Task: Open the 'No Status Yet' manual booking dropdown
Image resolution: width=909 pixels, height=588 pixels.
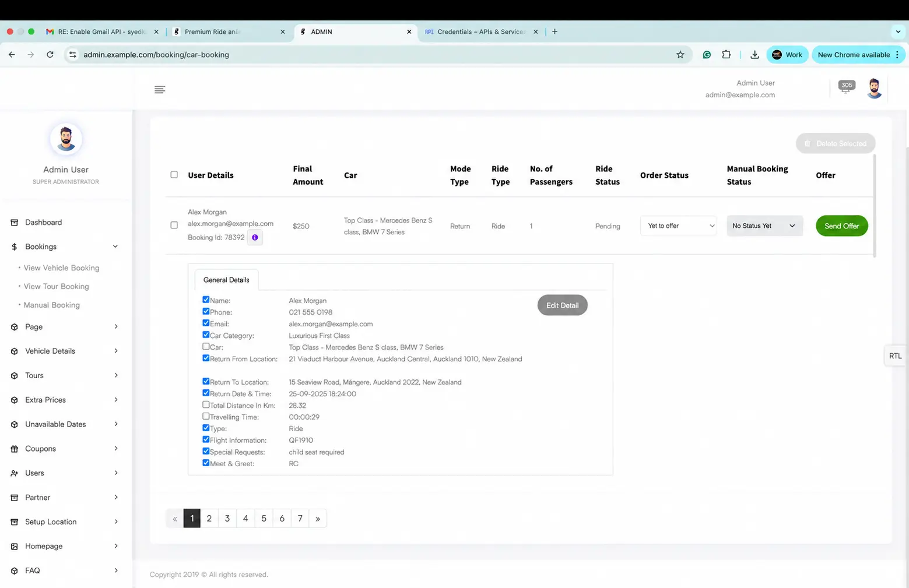Action: tap(764, 226)
